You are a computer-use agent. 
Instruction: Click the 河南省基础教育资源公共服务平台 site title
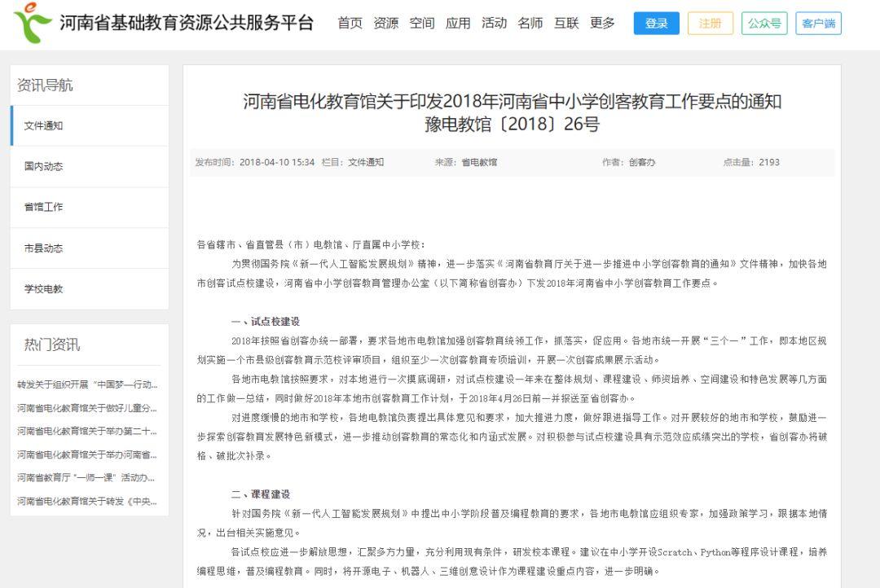point(187,23)
